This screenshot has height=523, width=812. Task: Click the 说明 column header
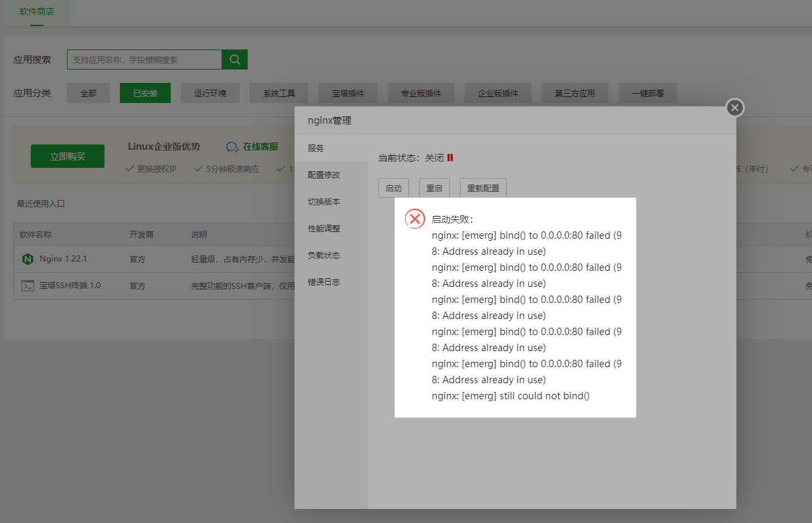(199, 235)
